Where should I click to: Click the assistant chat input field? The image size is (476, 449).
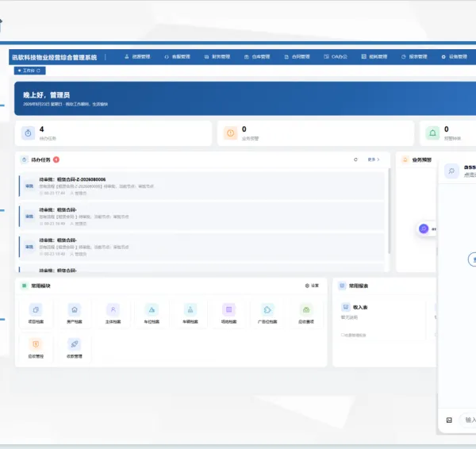click(x=469, y=420)
